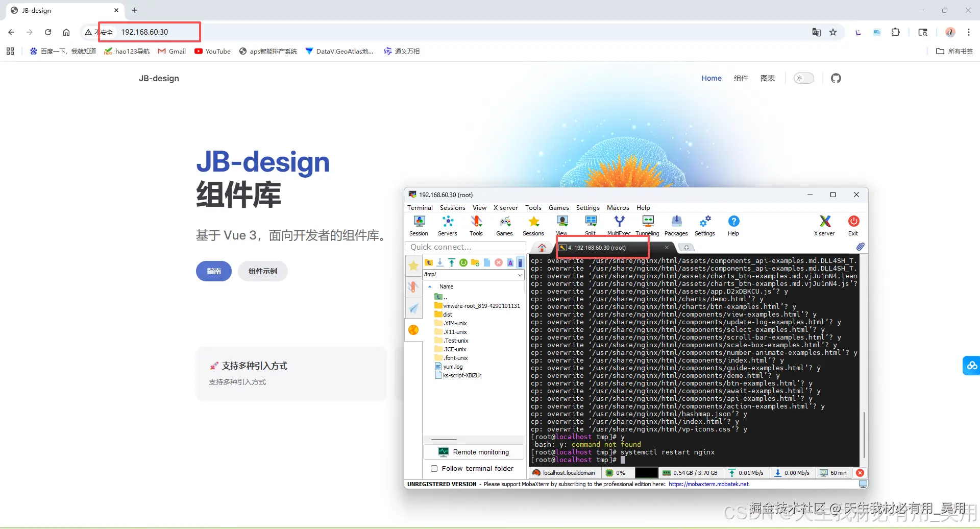The height and width of the screenshot is (529, 980).
Task: Upload a file via SFTP upload icon
Action: coord(452,262)
